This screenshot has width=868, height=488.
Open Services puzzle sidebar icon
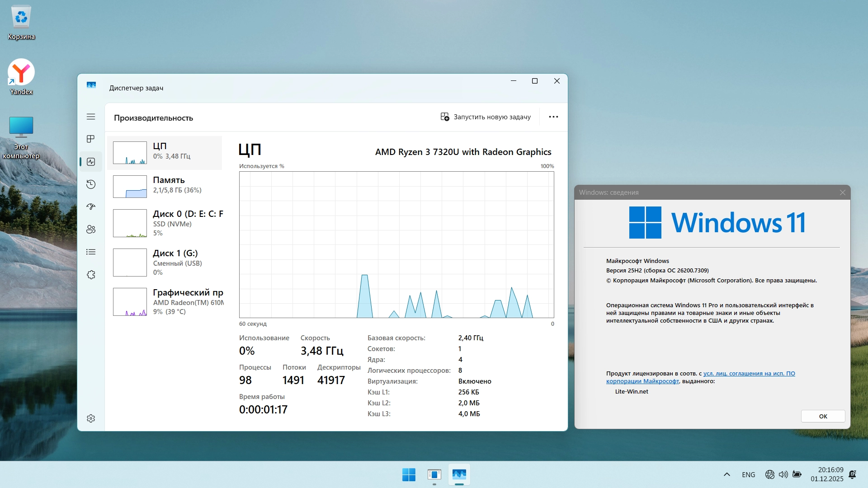coord(91,275)
